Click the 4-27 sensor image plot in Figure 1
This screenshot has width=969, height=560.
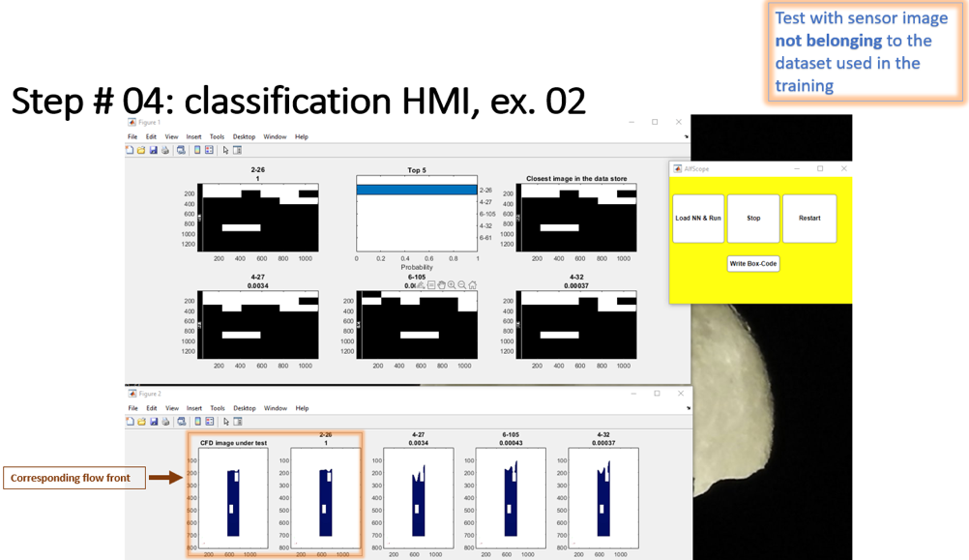pyautogui.click(x=257, y=325)
